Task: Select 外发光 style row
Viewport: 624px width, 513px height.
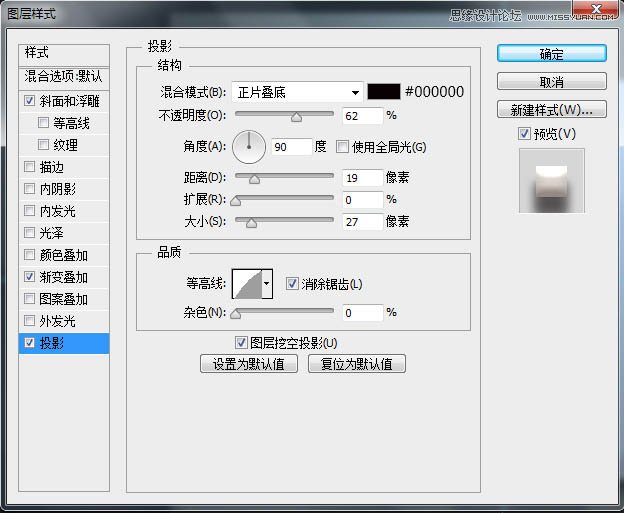Action: tap(64, 321)
